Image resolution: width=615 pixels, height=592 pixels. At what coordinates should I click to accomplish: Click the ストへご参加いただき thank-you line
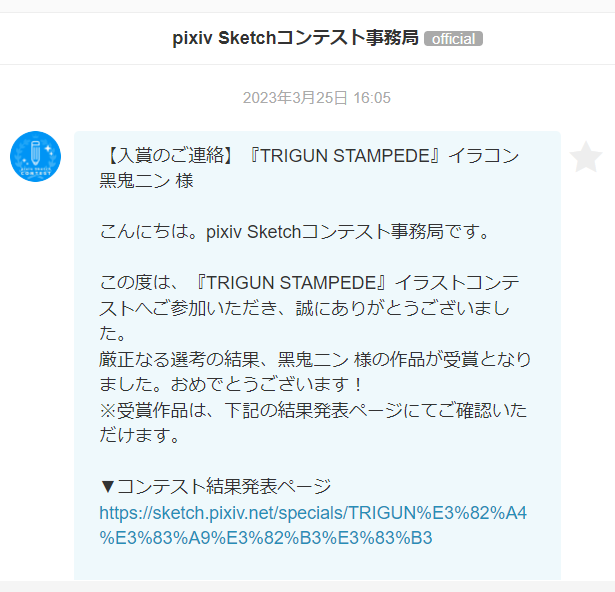click(x=304, y=308)
